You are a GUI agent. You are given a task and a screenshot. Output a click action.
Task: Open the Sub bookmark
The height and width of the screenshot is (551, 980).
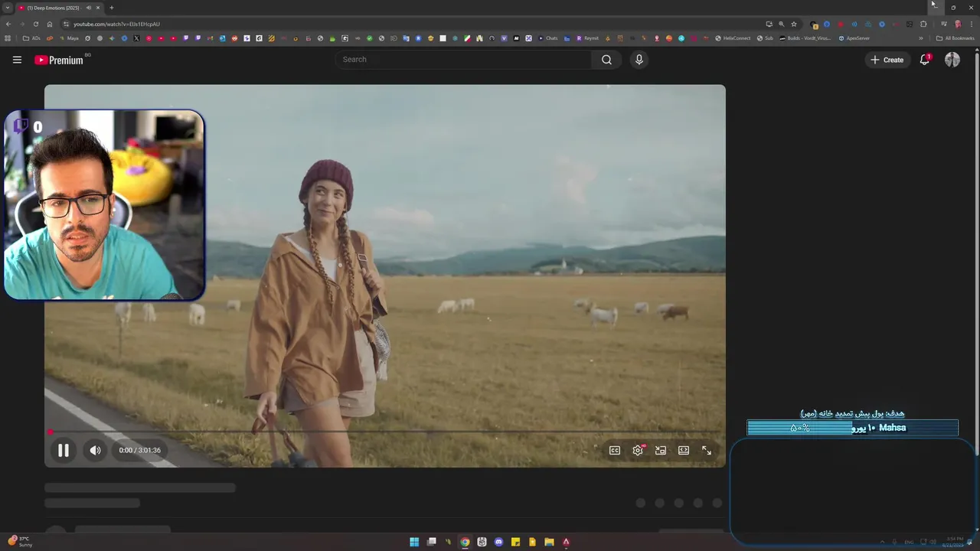point(766,38)
